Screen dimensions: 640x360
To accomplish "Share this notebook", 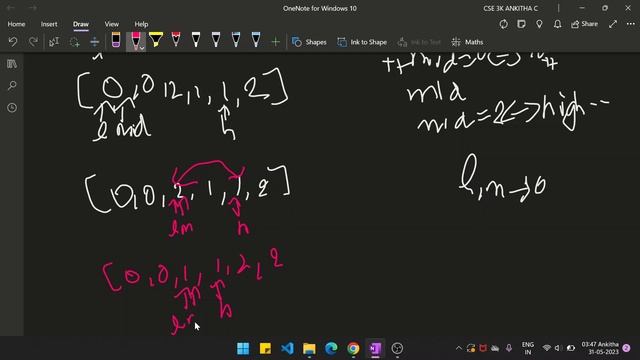I will click(x=584, y=24).
